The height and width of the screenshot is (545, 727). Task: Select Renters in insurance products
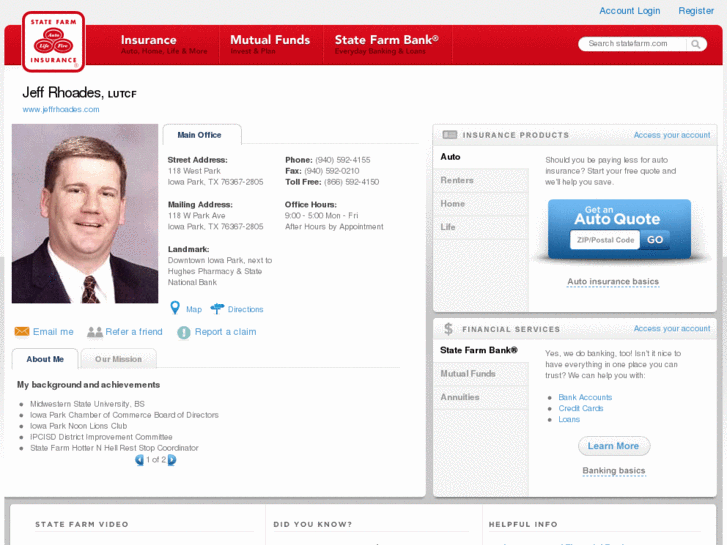click(481, 180)
